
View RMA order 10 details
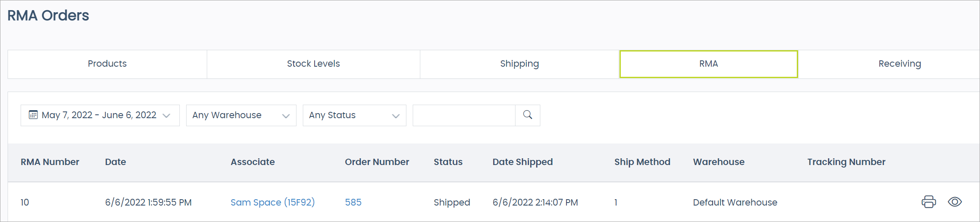[955, 202]
